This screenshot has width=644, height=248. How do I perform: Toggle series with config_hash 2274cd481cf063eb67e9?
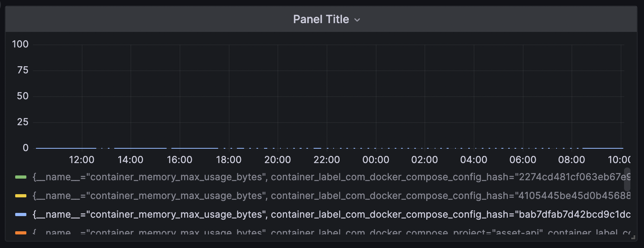click(x=332, y=177)
